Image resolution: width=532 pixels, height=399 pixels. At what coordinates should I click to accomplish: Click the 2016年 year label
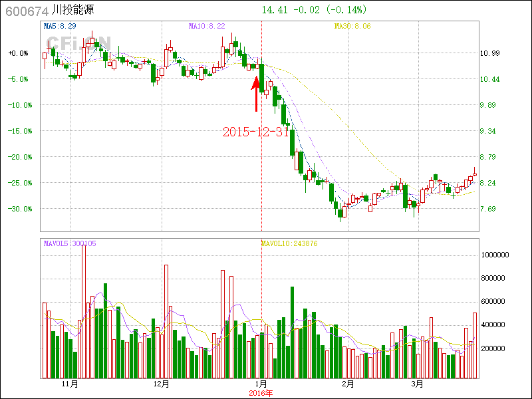pos(261,393)
